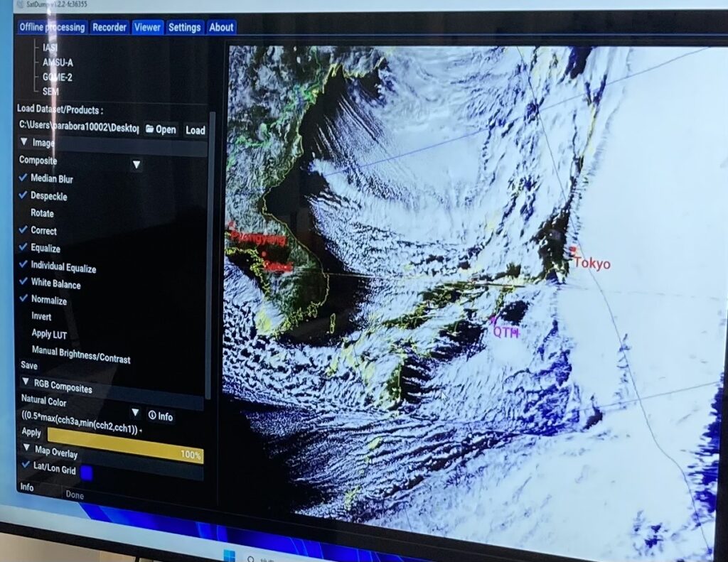Disable the Despeckle option
Screen dimensions: 728x562
click(23, 195)
